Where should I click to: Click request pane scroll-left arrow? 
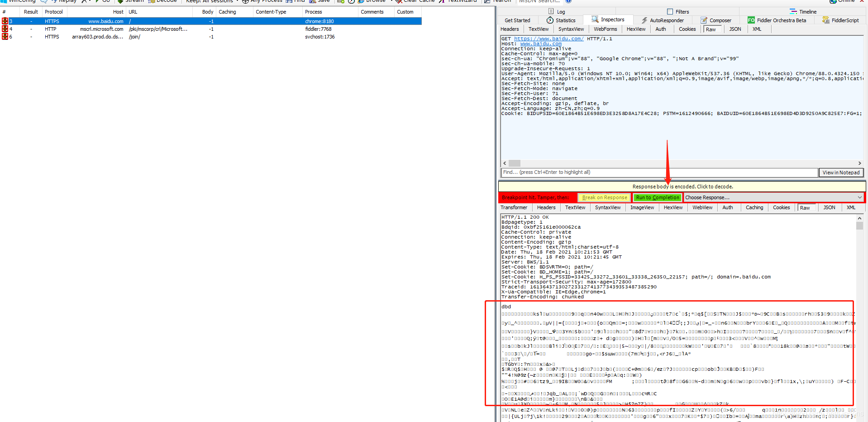point(505,163)
